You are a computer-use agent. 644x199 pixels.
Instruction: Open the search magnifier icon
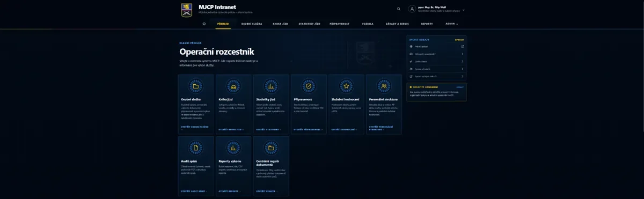click(x=399, y=9)
